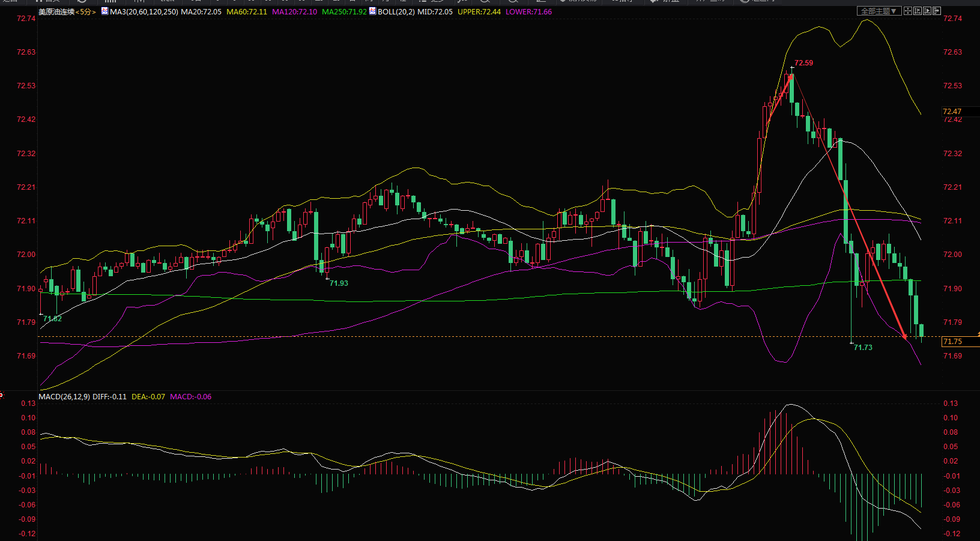Open the 全部主题 theme dropdown
Viewport: 980px width, 541px height.
pos(879,11)
